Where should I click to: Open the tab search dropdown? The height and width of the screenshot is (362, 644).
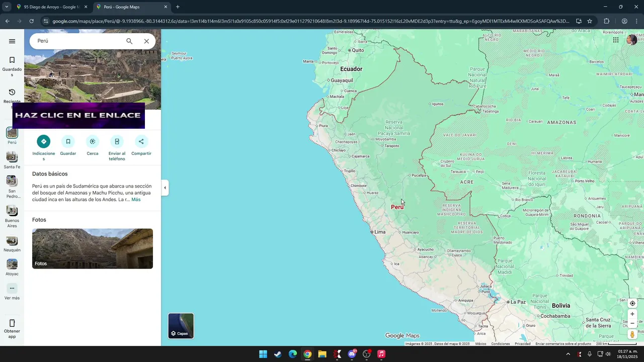pyautogui.click(x=6, y=7)
